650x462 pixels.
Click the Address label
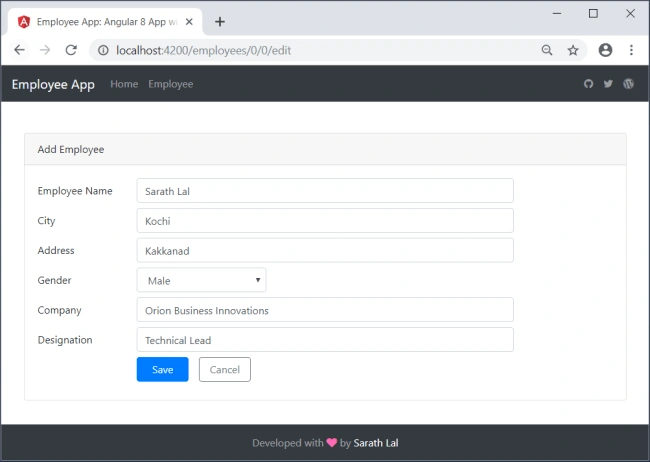56,250
